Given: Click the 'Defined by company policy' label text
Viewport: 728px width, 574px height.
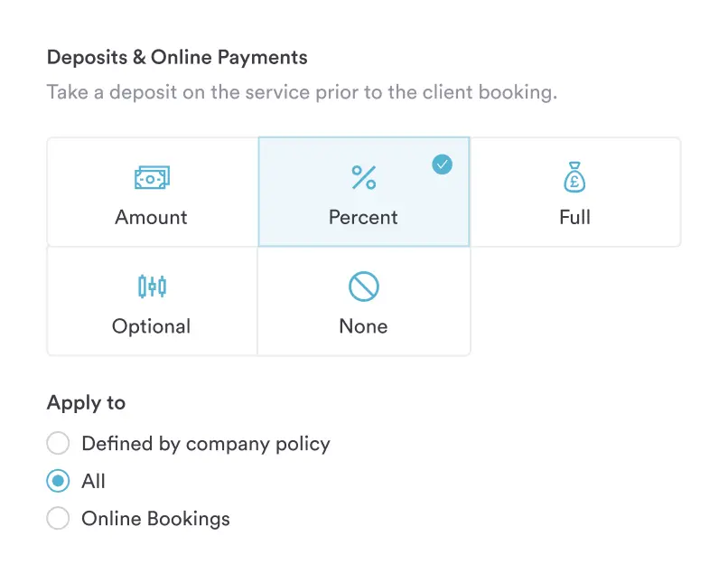Looking at the screenshot, I should (x=206, y=444).
